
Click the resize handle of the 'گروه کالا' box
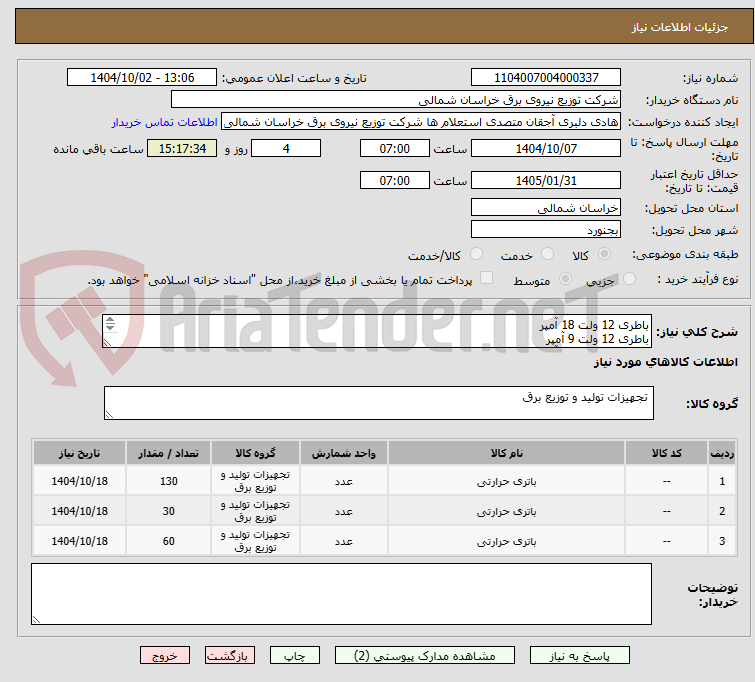[x=109, y=415]
